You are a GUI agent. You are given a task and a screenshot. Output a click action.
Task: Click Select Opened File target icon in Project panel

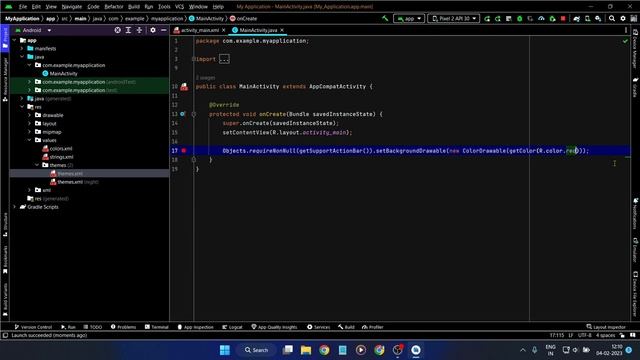pyautogui.click(x=118, y=30)
